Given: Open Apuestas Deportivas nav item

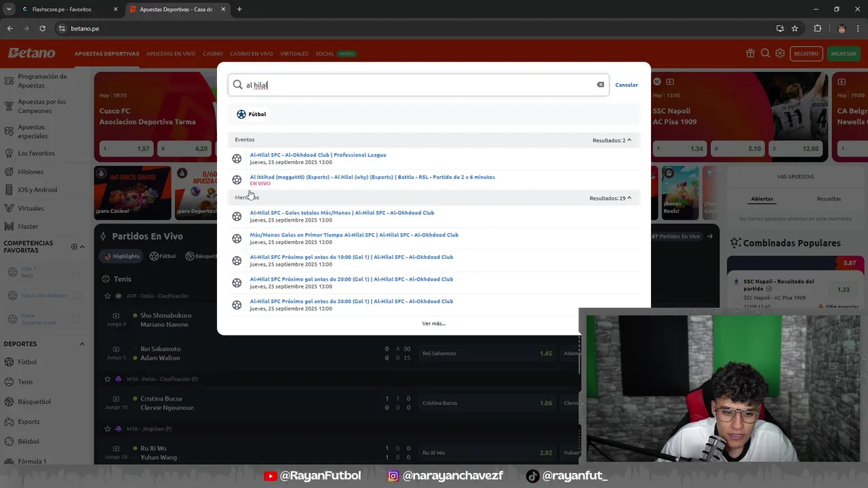Looking at the screenshot, I should 106,54.
